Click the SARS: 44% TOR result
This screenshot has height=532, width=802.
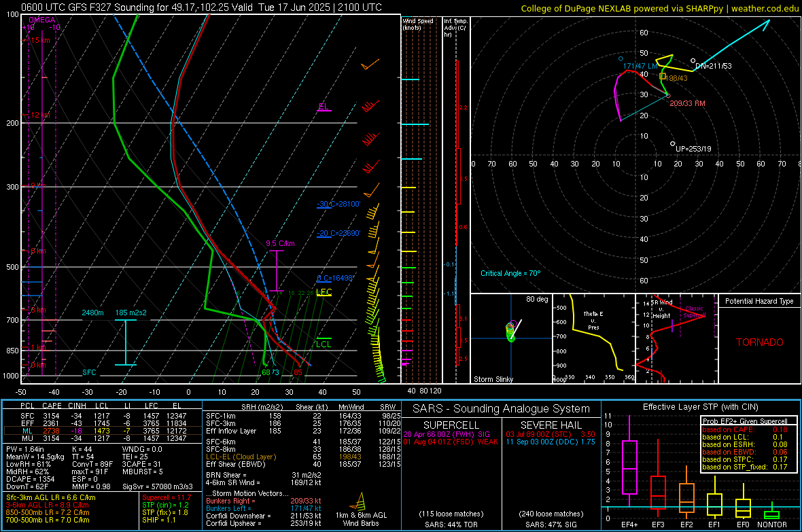[451, 525]
